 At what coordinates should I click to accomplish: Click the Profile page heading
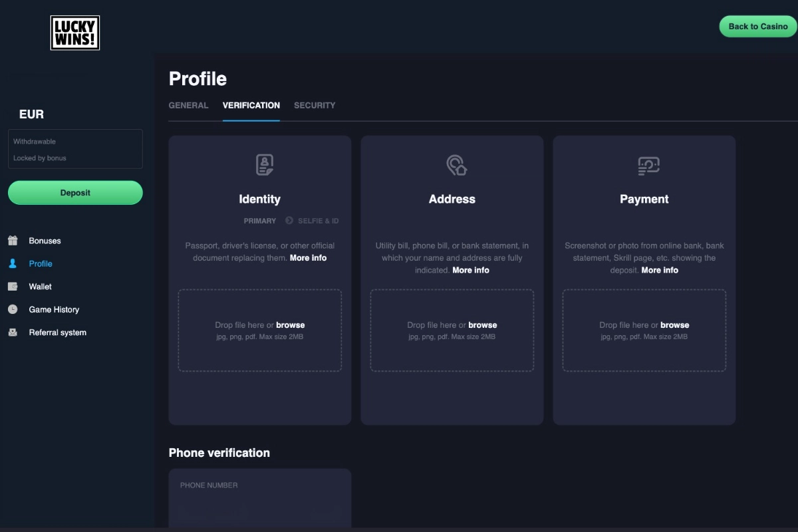coord(198,78)
